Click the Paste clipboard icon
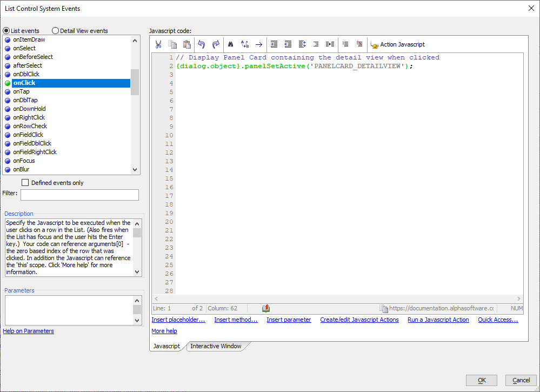540x392 pixels. pos(186,44)
